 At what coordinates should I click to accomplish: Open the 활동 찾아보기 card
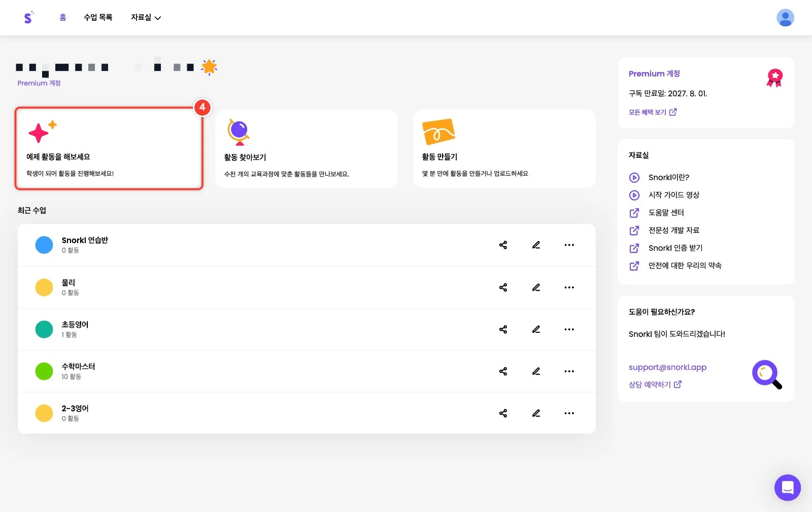[x=307, y=149]
